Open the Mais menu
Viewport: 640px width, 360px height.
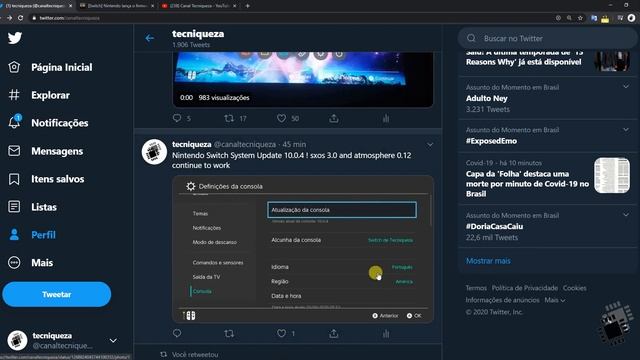(31, 262)
